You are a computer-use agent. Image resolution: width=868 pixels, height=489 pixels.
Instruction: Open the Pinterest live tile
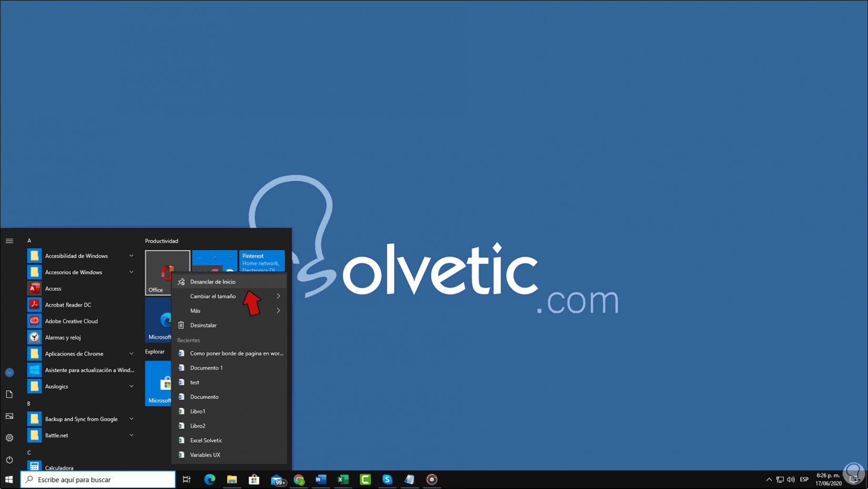262,261
